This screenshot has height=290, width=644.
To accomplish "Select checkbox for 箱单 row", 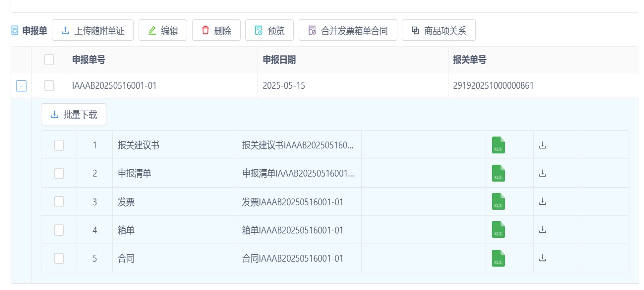I will point(59,230).
